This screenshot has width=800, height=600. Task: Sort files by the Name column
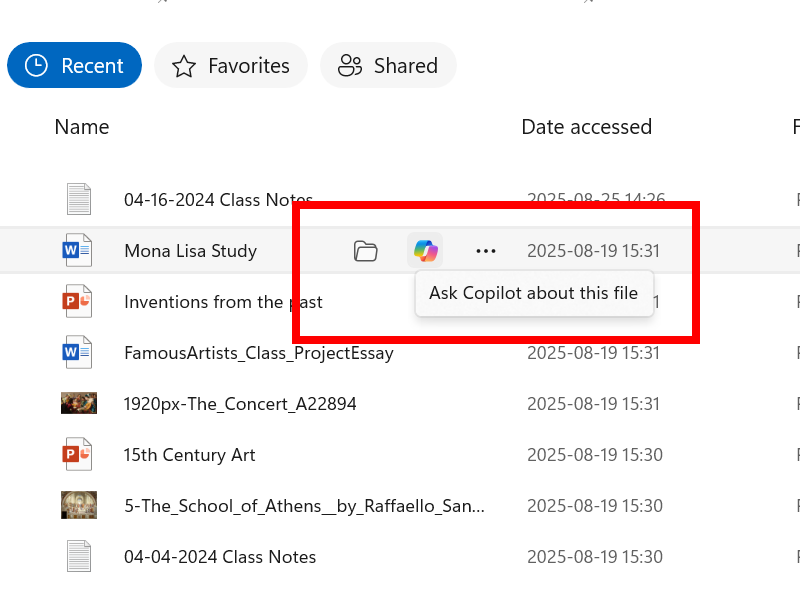pyautogui.click(x=81, y=127)
